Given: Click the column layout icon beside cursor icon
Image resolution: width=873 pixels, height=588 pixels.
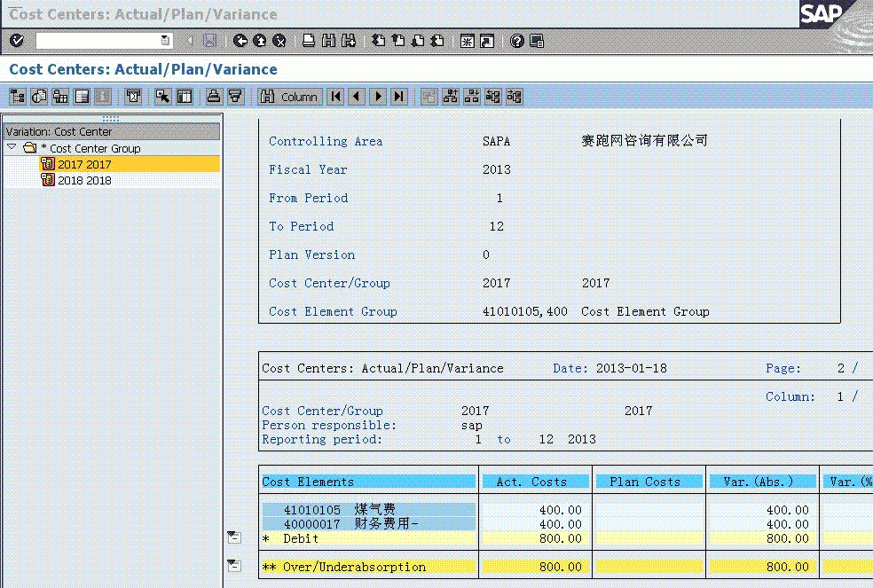Looking at the screenshot, I should click(185, 97).
